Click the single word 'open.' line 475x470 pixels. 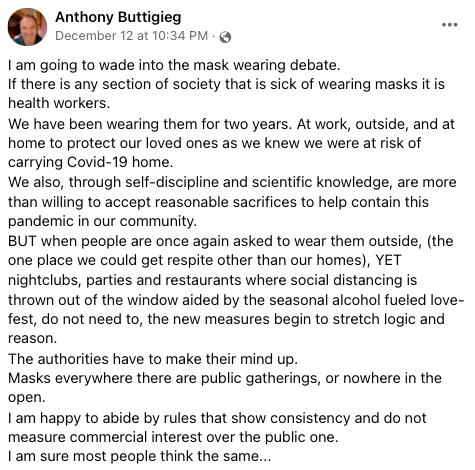(x=26, y=398)
